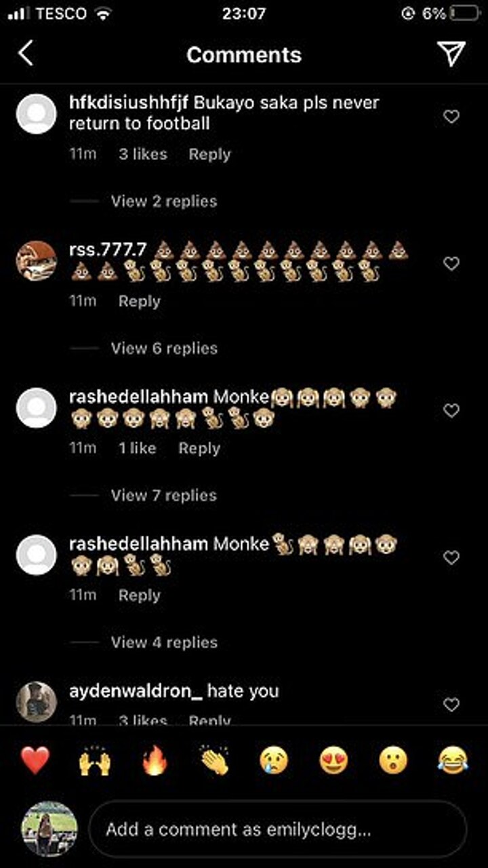Like the hfkdisiushhfjf comment with heart
The width and height of the screenshot is (488, 868).
click(x=451, y=117)
